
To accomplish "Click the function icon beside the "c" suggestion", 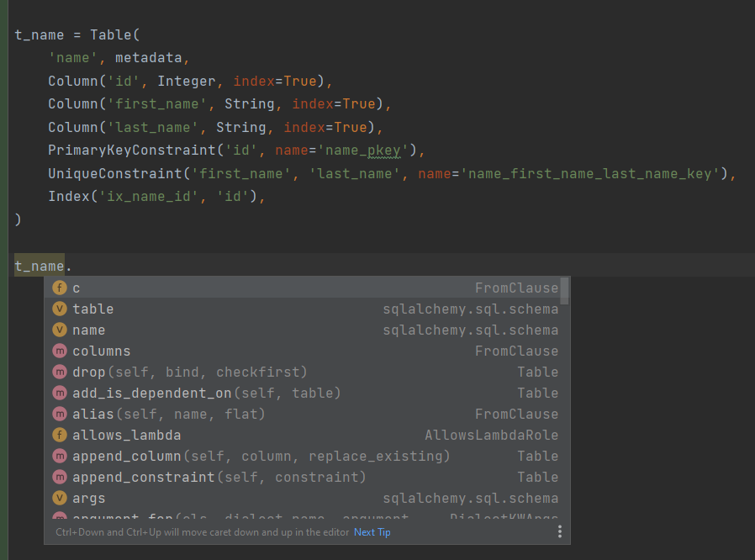I will [x=60, y=288].
